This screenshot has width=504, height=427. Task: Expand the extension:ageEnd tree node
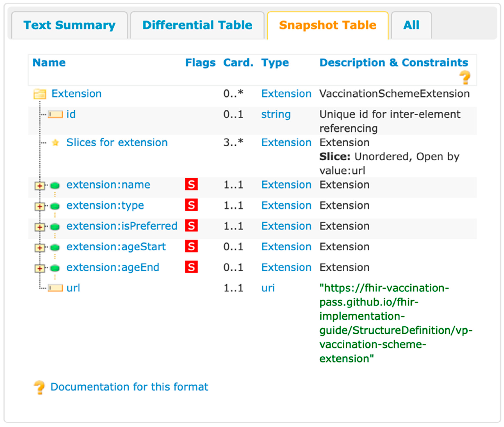(40, 268)
